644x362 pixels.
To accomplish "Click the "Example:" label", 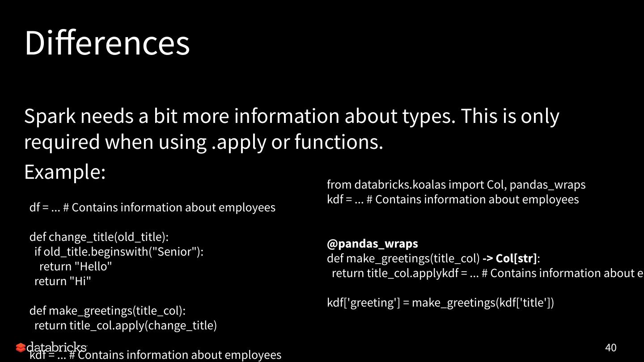I will (65, 172).
